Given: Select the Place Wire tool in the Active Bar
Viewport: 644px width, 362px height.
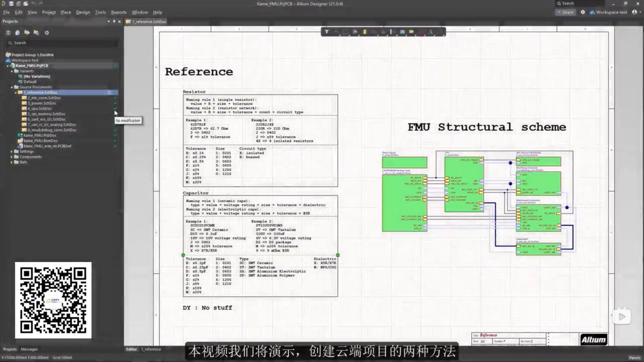Looking at the screenshot, I should [374, 32].
